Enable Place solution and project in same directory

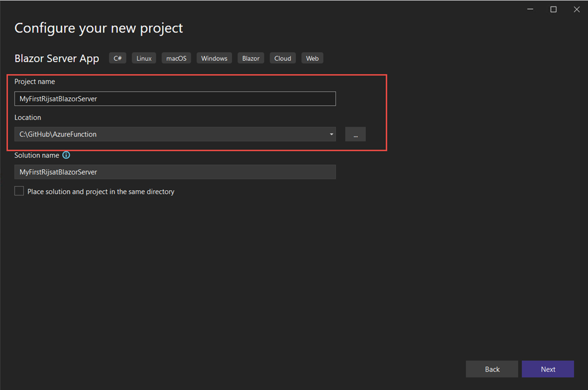tap(19, 191)
